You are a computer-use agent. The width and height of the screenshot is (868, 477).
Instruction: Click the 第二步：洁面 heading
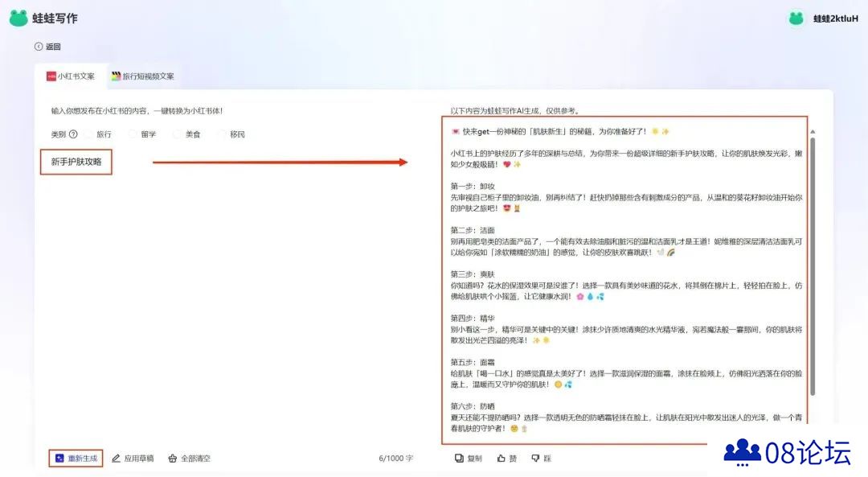click(x=473, y=230)
